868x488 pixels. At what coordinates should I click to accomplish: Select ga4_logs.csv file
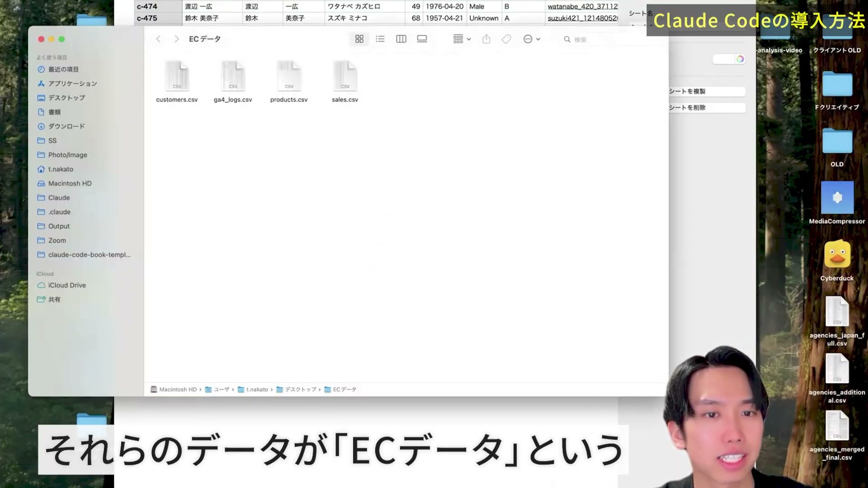point(233,82)
